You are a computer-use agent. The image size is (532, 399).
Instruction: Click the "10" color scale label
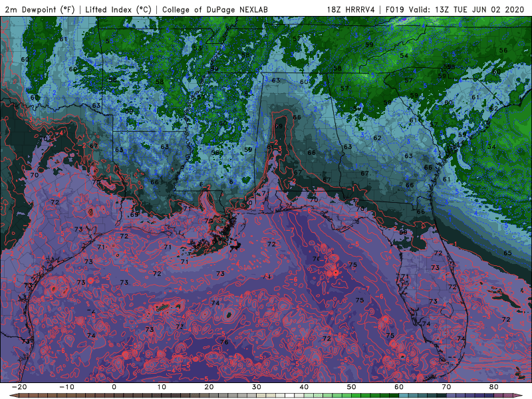point(162,387)
